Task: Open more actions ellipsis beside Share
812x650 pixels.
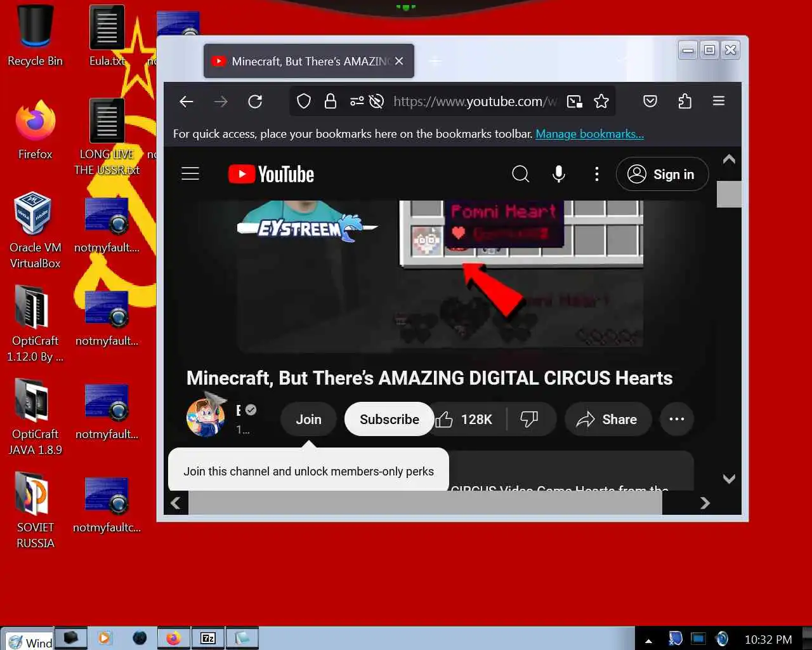Action: click(677, 419)
